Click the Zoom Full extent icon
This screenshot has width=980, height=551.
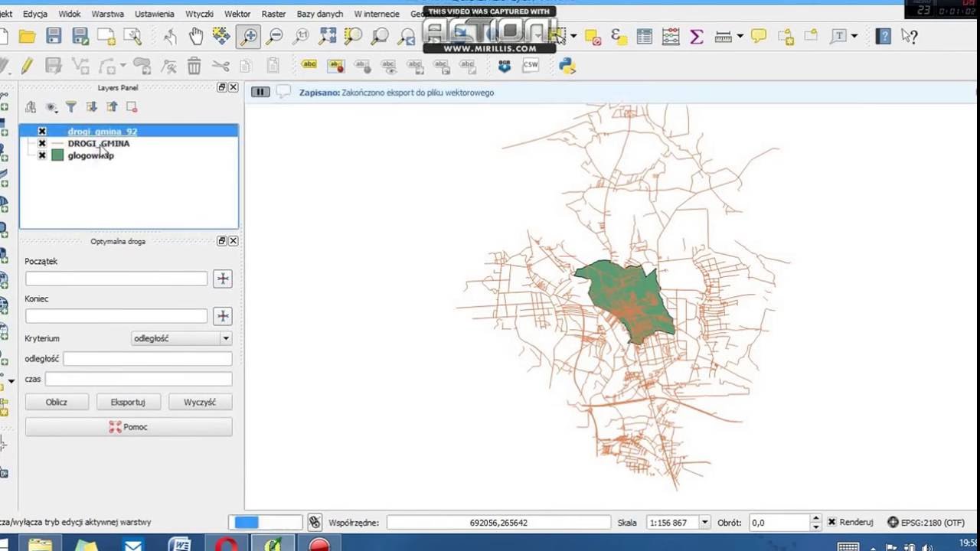coord(328,36)
